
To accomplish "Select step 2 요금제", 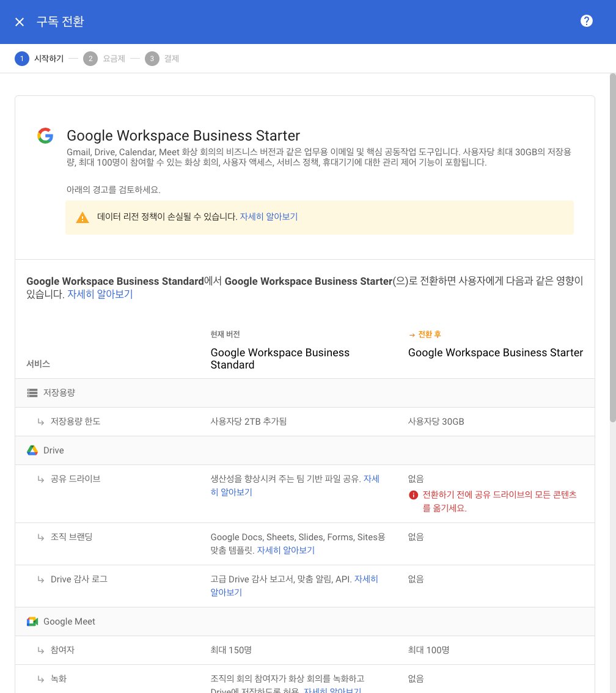I will click(x=105, y=58).
